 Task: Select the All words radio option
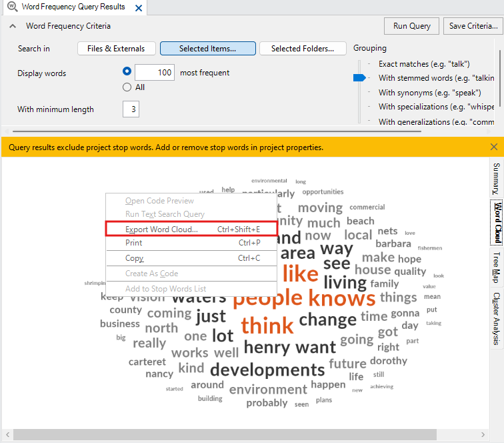pyautogui.click(x=127, y=87)
